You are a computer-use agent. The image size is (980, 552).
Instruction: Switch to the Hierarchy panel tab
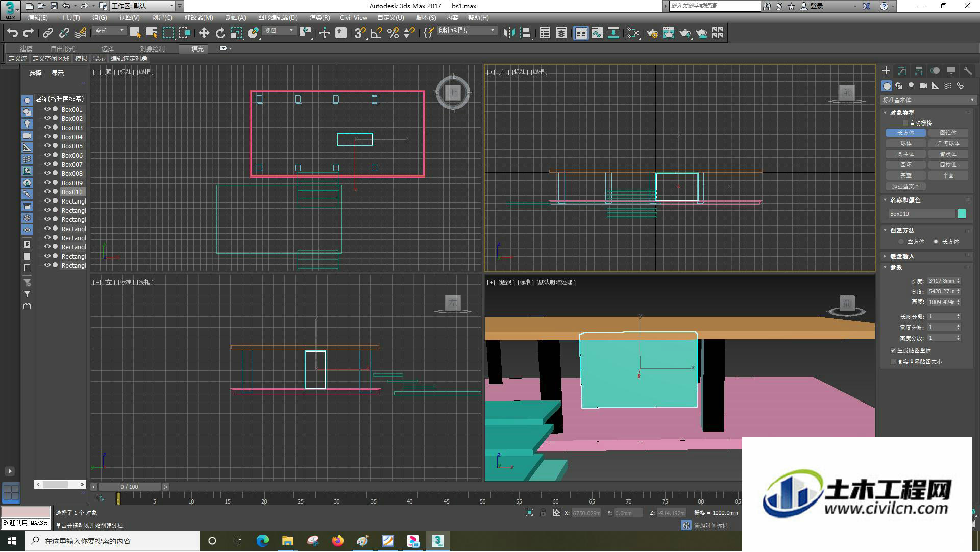918,71
